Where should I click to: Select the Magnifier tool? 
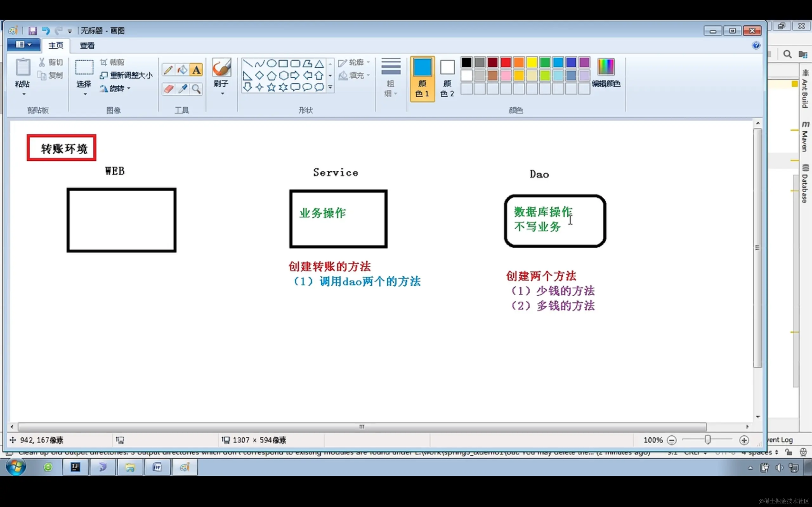[196, 89]
